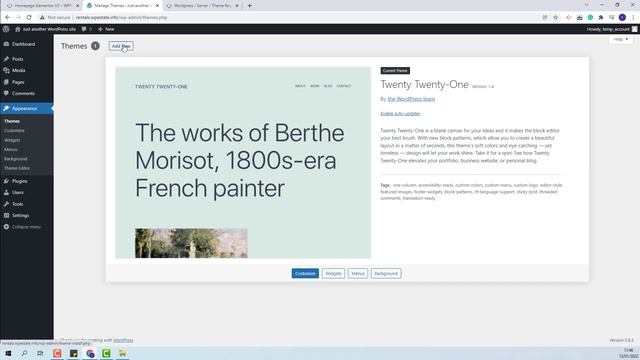Viewport: 640px width, 360px height.
Task: Reload the page with the refresh icon
Action: pos(29,18)
